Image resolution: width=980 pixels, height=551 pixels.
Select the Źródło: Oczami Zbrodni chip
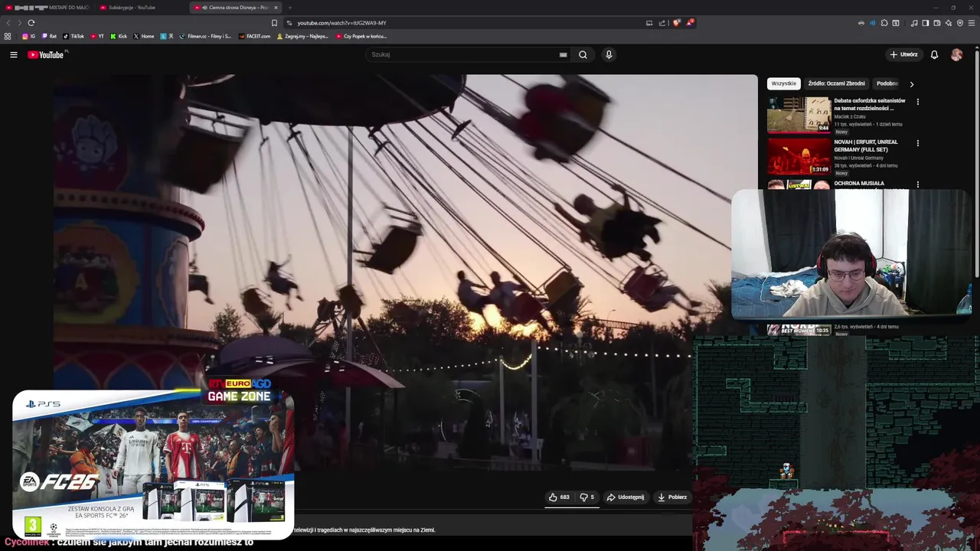[x=836, y=83]
